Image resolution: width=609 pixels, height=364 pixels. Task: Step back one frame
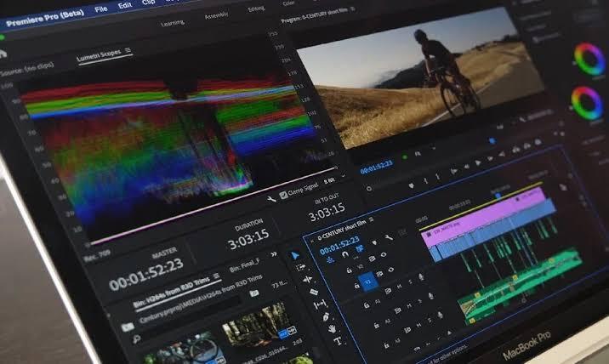tap(466, 167)
